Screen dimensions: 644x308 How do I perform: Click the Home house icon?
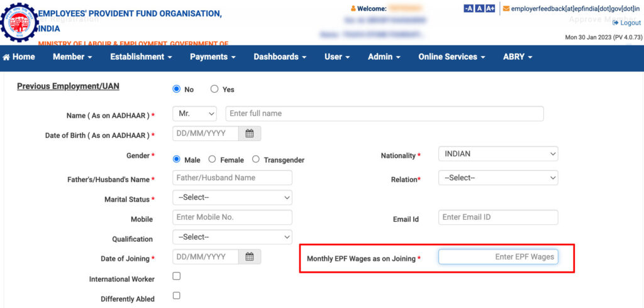click(x=6, y=57)
